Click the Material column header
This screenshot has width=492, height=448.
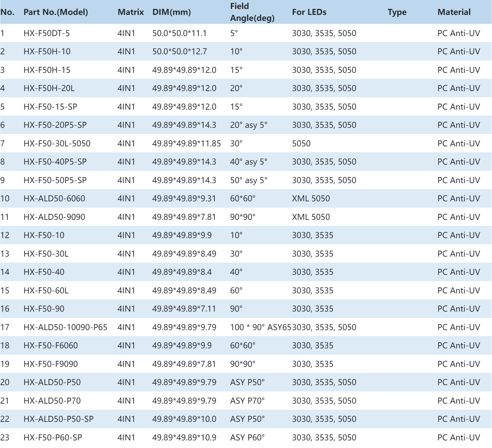[x=454, y=12]
